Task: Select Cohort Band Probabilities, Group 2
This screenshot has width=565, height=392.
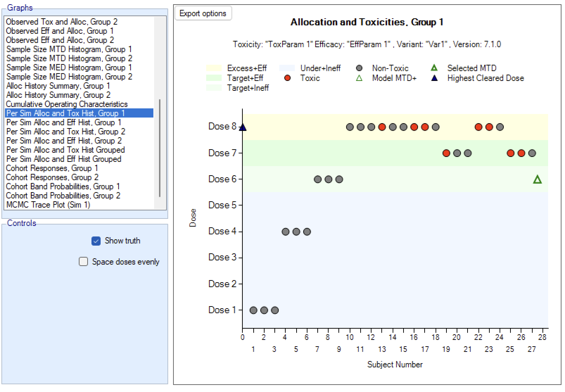Action: pyautogui.click(x=63, y=196)
